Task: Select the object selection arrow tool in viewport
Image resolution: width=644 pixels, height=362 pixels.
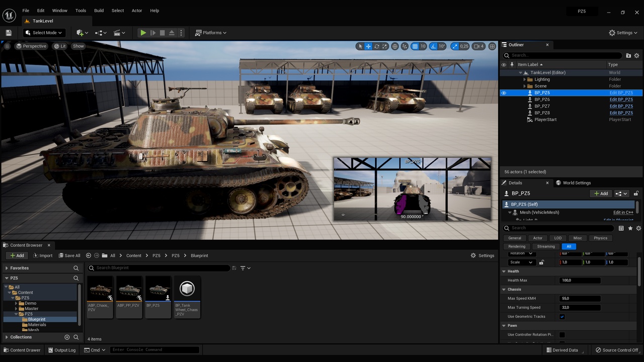Action: (x=360, y=46)
